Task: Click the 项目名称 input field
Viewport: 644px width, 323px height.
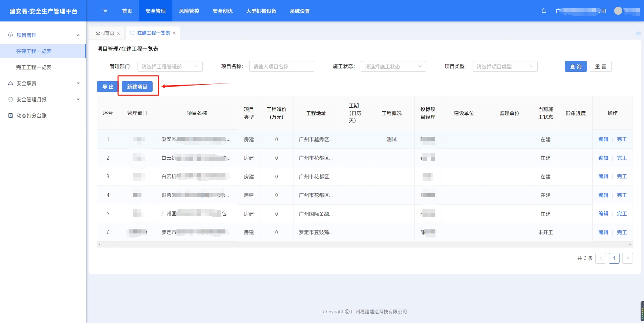Action: coord(281,67)
